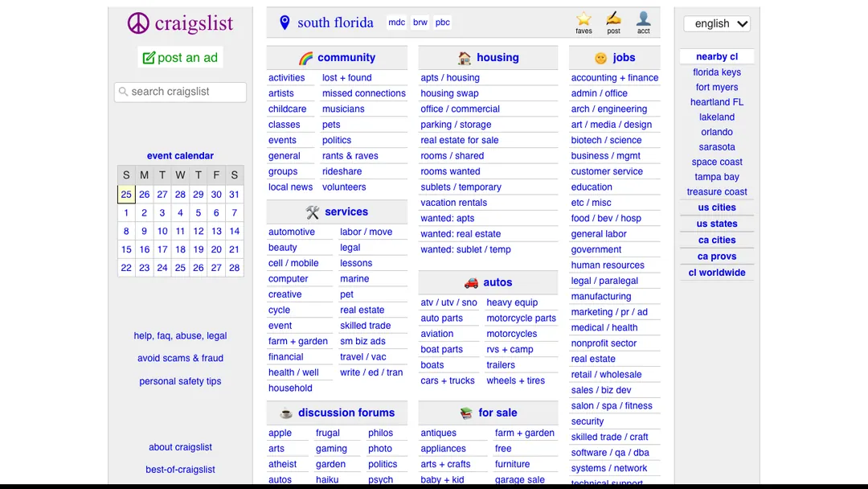Focus the search craigslist field
The width and height of the screenshot is (868, 489).
[x=181, y=92]
